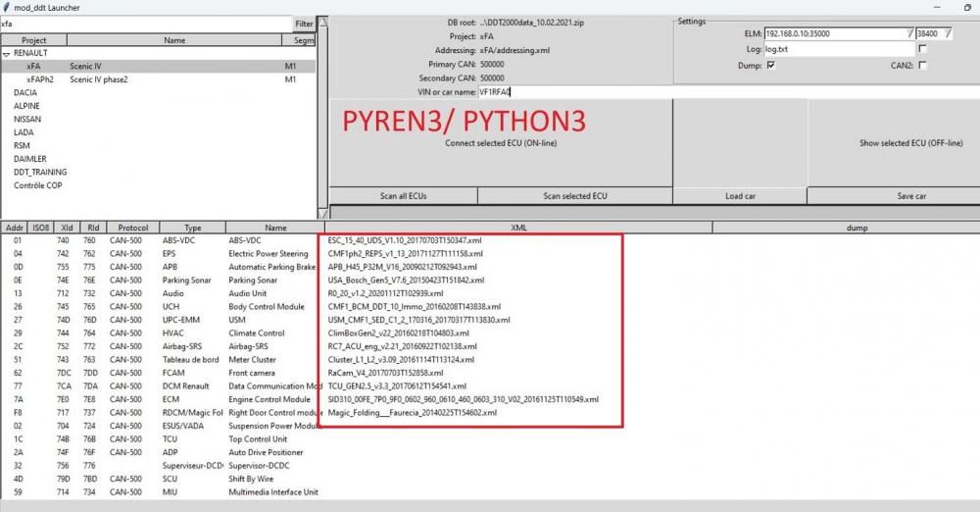Uncheck the Dump checkbox

point(770,65)
